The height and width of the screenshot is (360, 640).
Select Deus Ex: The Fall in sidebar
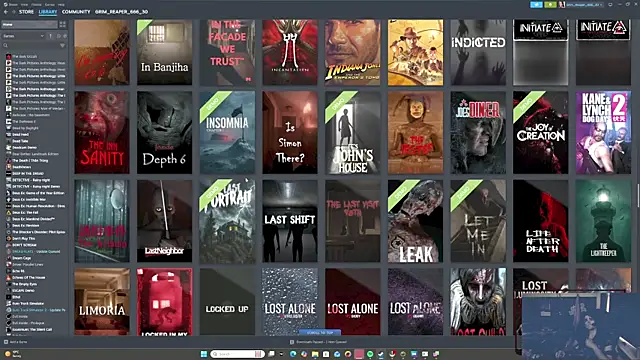click(x=25, y=212)
